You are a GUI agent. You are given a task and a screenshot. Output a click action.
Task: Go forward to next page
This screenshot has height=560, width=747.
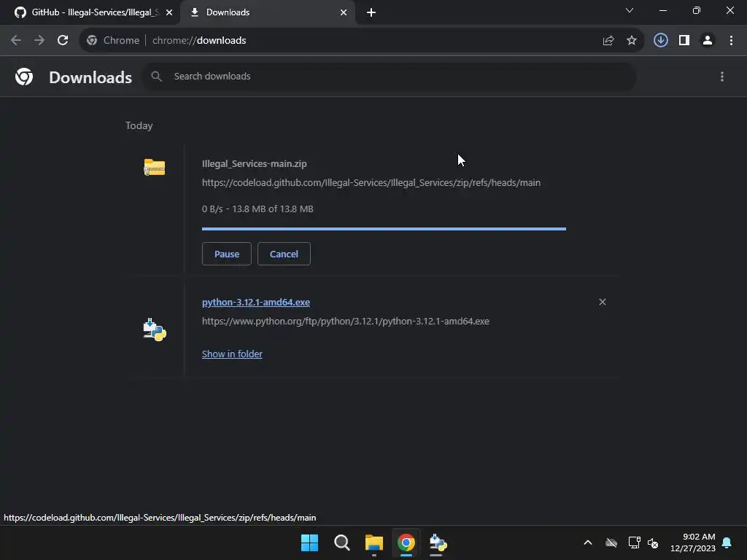pyautogui.click(x=39, y=41)
